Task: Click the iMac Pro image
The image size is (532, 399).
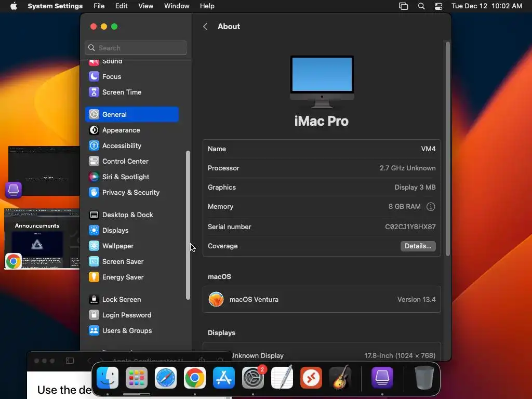Action: click(x=322, y=82)
